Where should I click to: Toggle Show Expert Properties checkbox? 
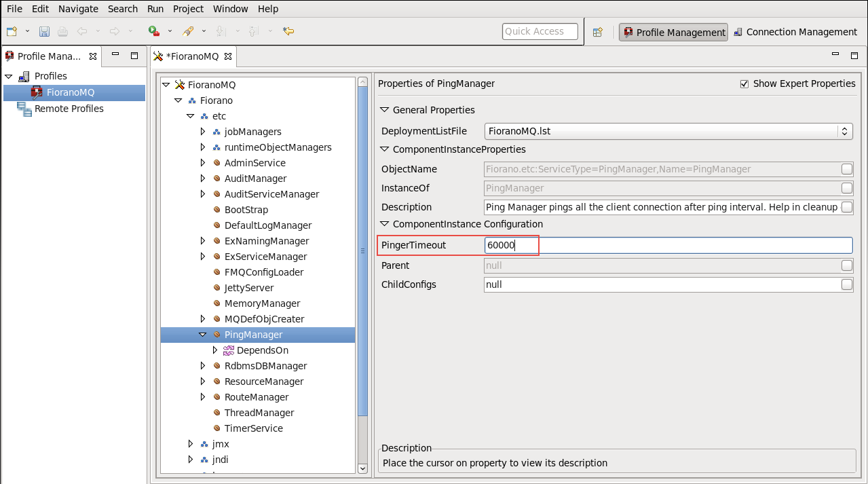click(744, 84)
